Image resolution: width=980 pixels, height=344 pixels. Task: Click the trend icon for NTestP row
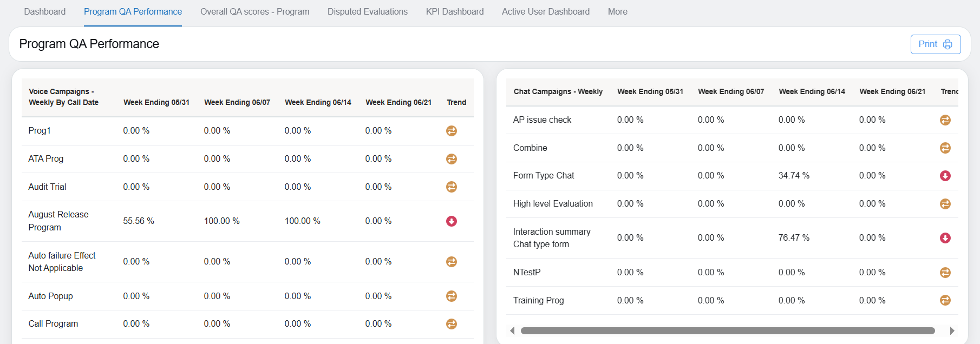[945, 273]
